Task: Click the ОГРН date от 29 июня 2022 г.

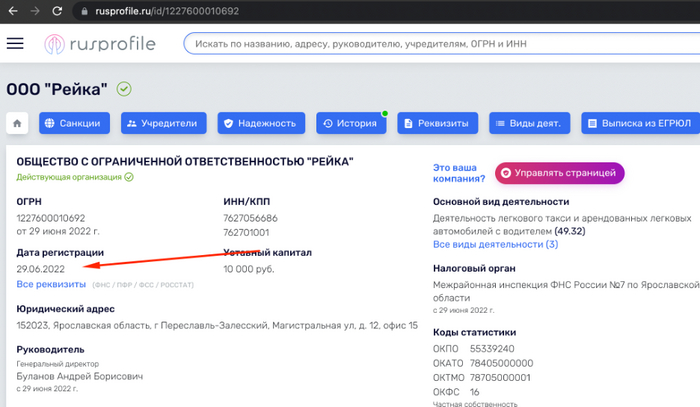Action: (58, 231)
